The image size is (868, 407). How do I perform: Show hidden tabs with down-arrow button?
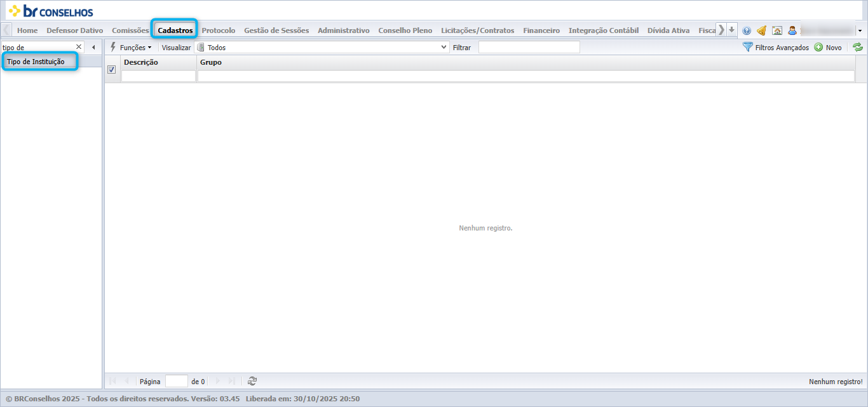click(x=731, y=30)
